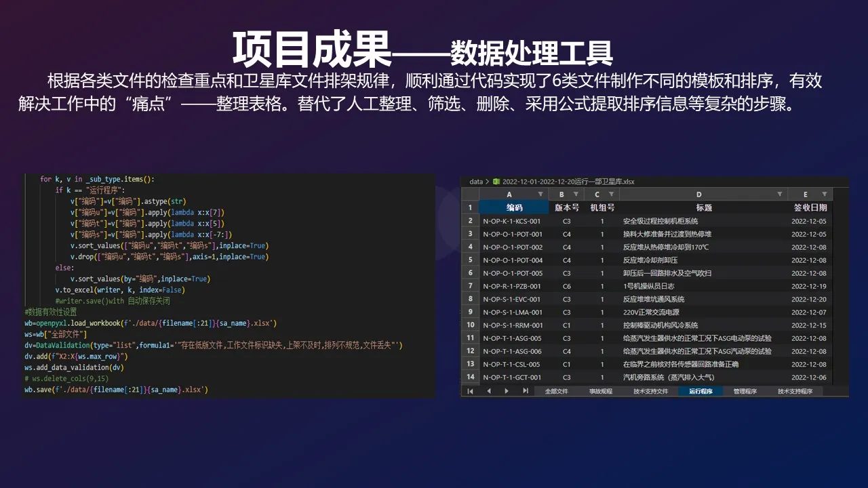Jump to last sheet navigation arrow

(x=525, y=391)
